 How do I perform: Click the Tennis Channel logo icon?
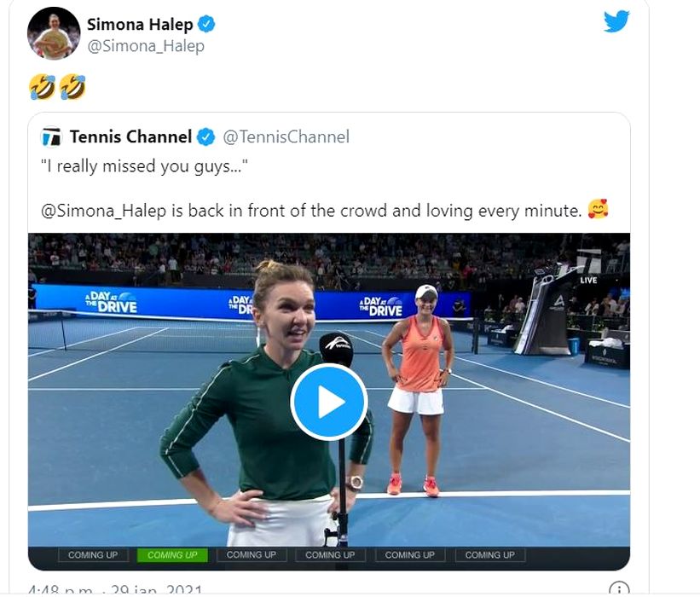pos(52,137)
